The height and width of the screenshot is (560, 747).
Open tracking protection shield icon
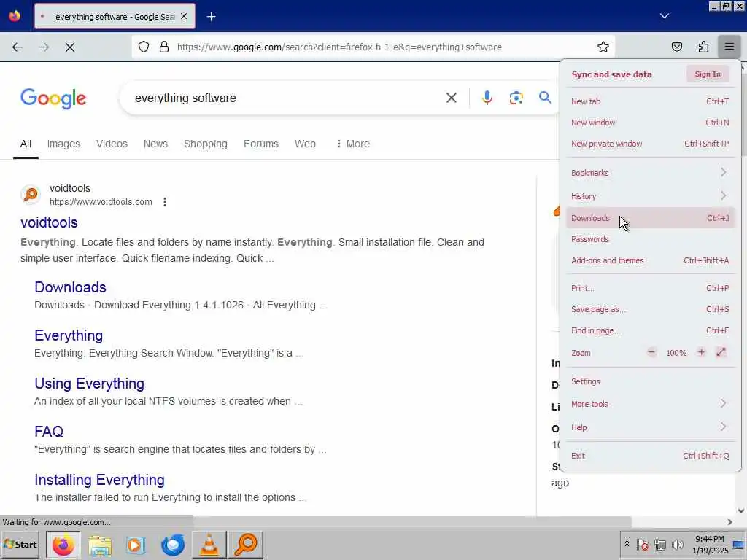click(144, 47)
